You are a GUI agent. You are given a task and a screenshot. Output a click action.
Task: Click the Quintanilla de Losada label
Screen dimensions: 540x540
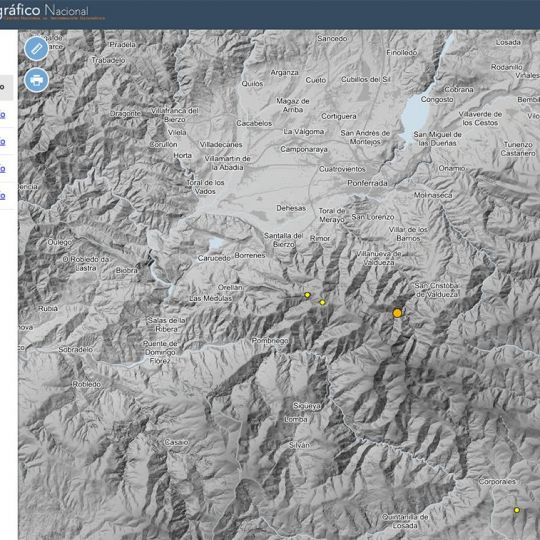coord(405,521)
